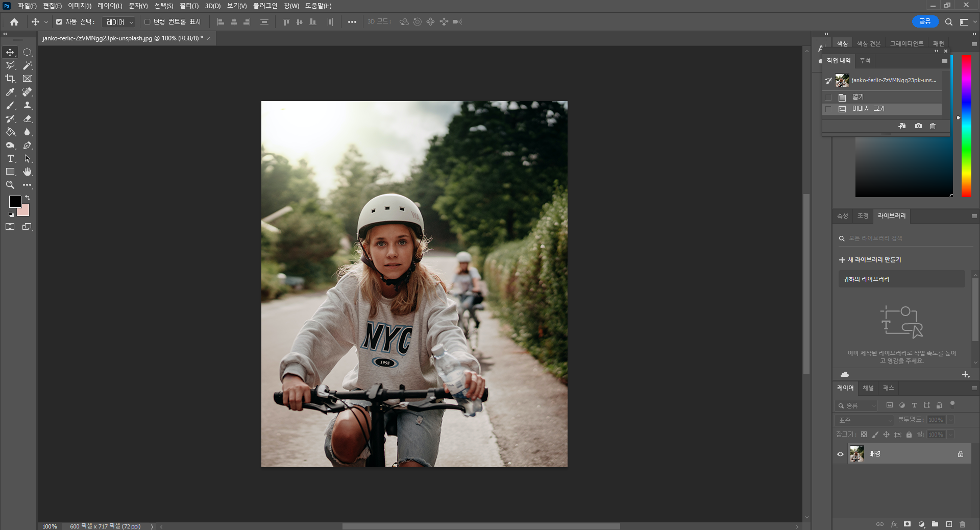
Task: Select the Brush tool
Action: 10,105
